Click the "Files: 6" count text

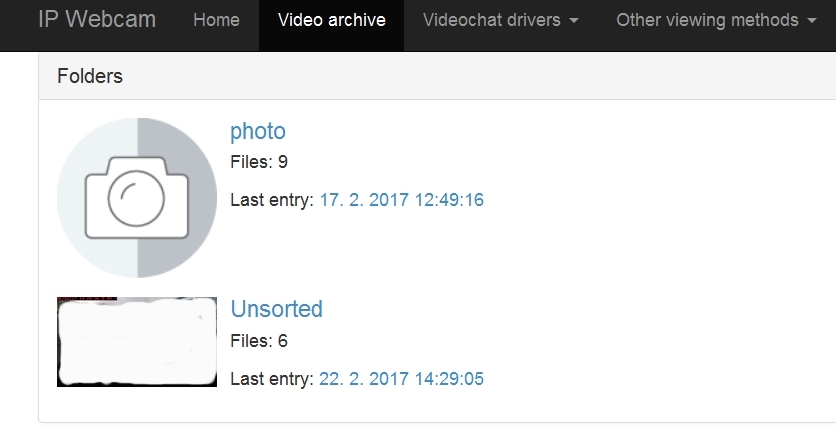click(x=259, y=341)
